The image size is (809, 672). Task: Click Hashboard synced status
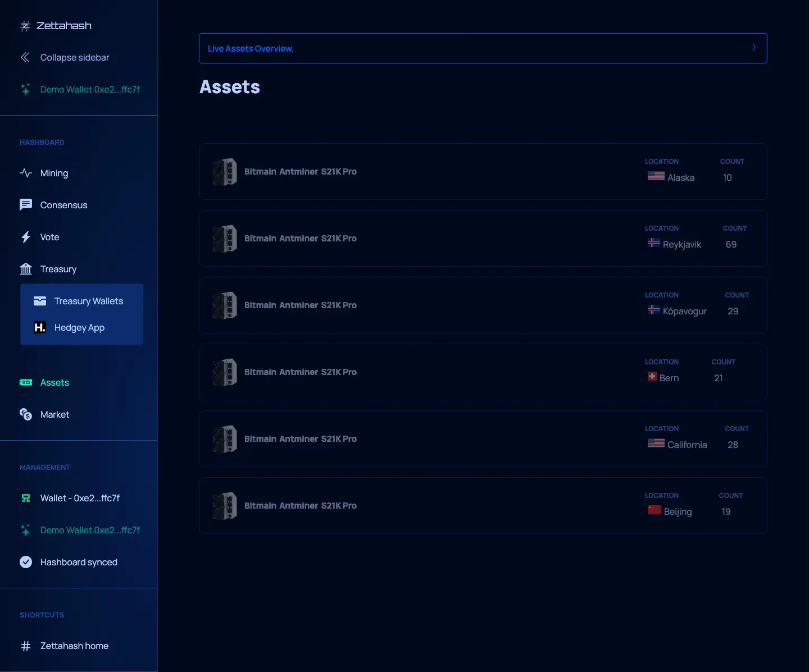pyautogui.click(x=79, y=562)
